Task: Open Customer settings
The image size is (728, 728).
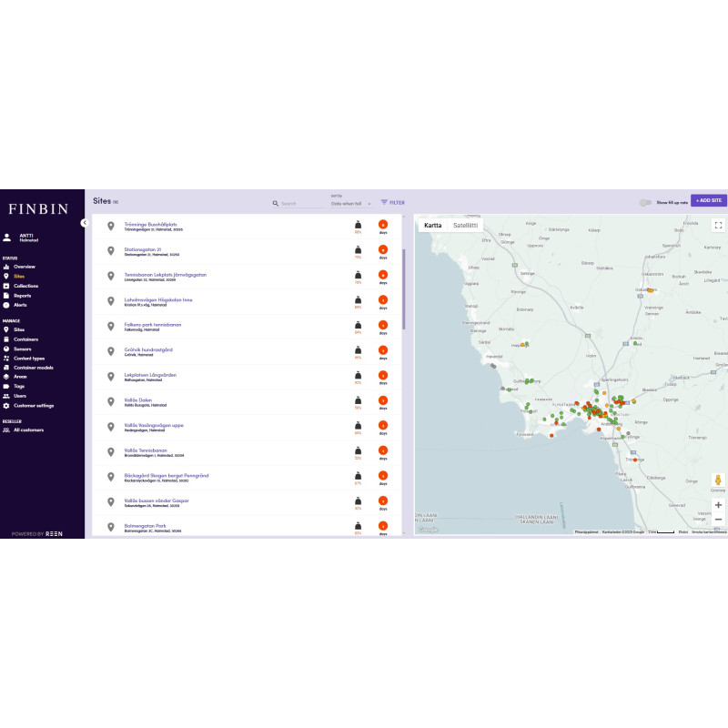Action: click(33, 406)
